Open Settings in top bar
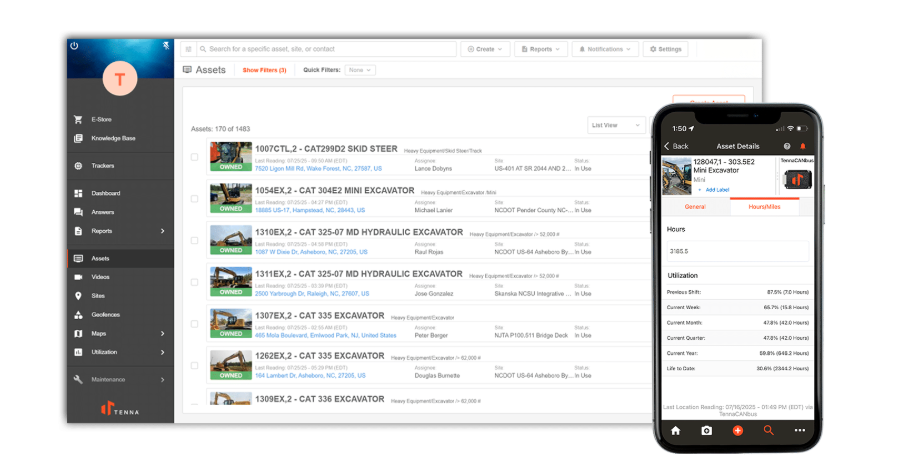Screen dimensions: 898x474 click(665, 49)
